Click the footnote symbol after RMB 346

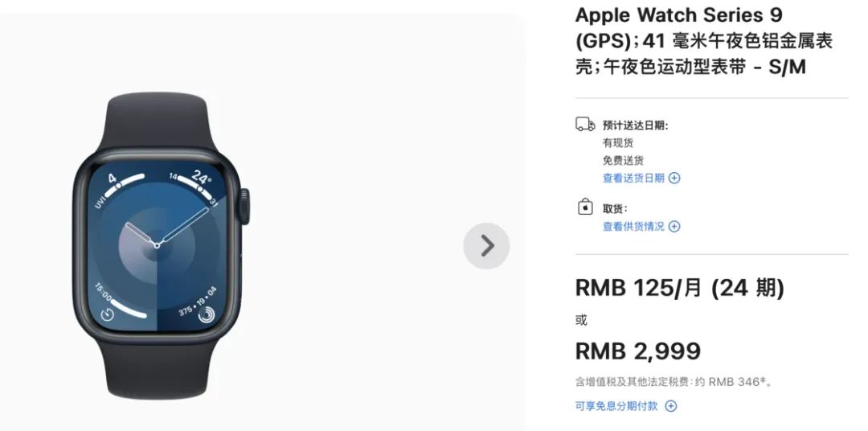tap(763, 380)
